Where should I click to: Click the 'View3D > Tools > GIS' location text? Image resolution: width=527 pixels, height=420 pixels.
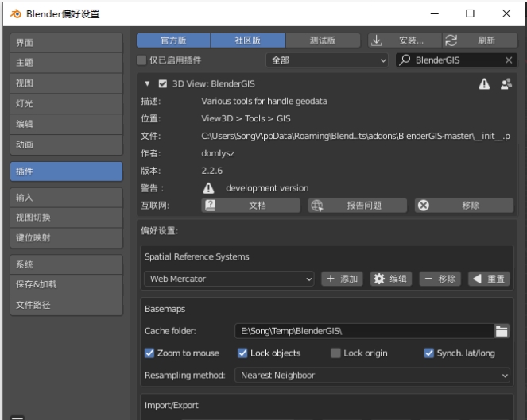pyautogui.click(x=246, y=118)
